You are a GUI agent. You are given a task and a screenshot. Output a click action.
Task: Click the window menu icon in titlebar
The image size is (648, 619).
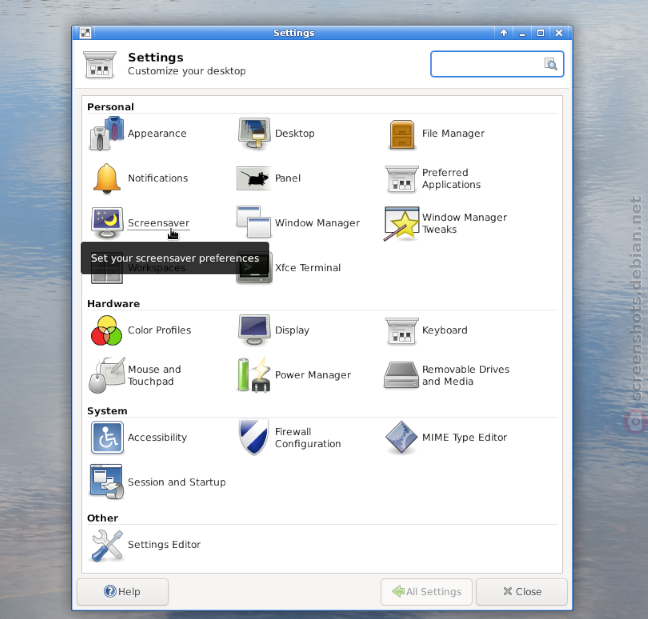[x=86, y=33]
